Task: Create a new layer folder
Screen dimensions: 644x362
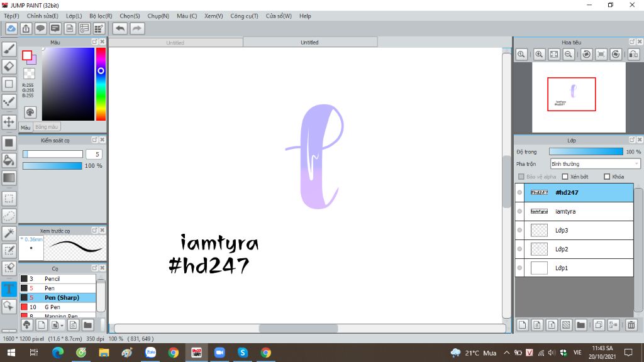Action: tap(580, 325)
